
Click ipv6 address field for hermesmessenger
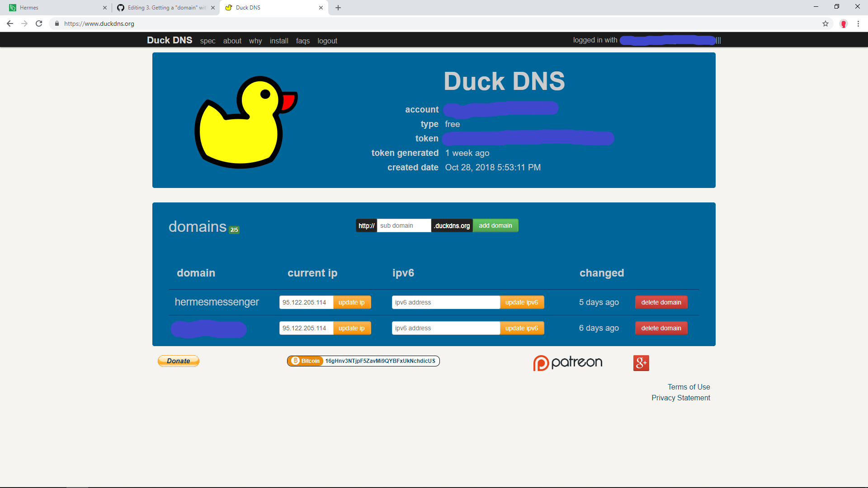tap(446, 302)
